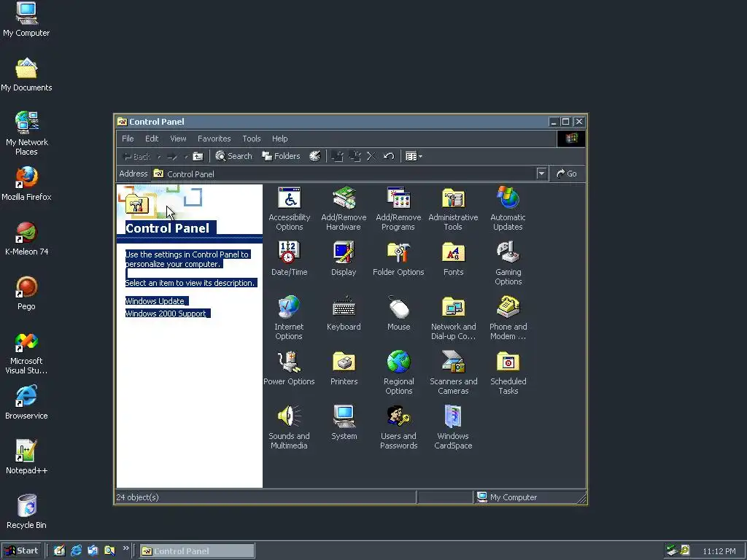Open the System applet
Viewport: 747px width, 560px height.
[x=344, y=423]
